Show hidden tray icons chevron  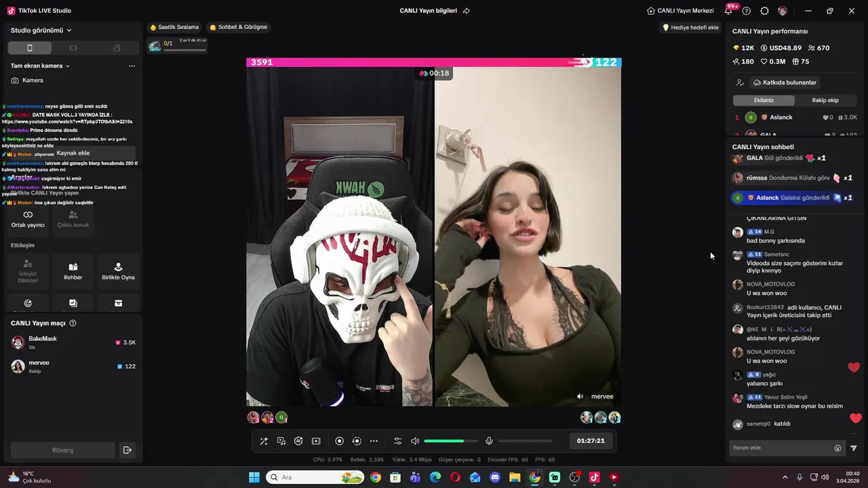[785, 477]
